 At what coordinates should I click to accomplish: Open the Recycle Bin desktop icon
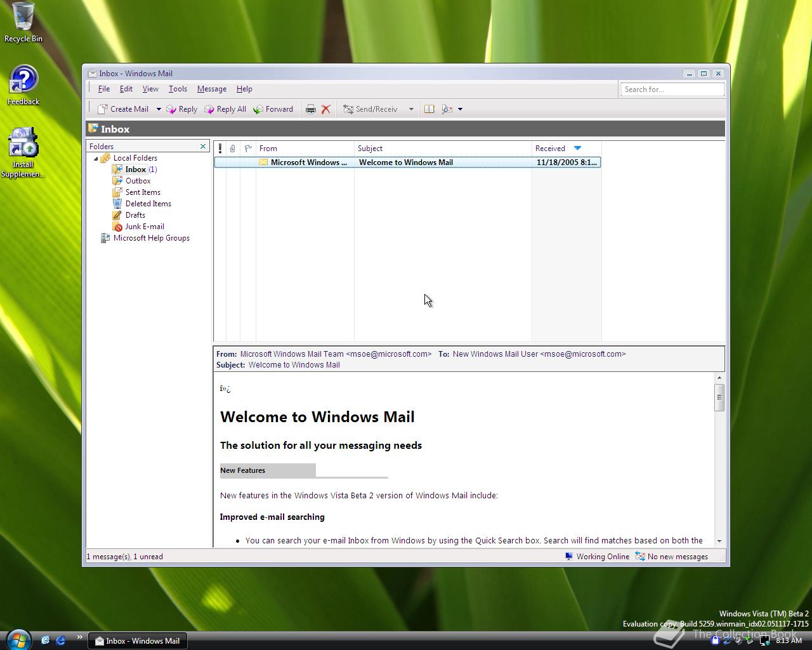tap(23, 23)
